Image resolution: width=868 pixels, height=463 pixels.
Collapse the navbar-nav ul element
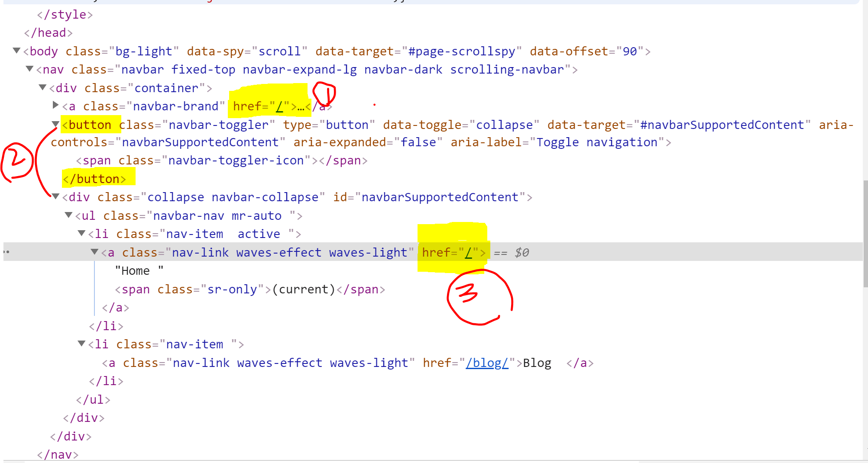pos(68,215)
